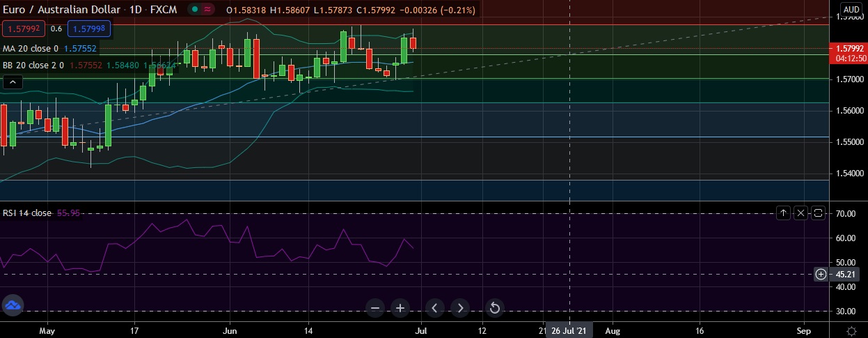Click the 1.54000 price axis label
The width and height of the screenshot is (868, 338).
[850, 173]
